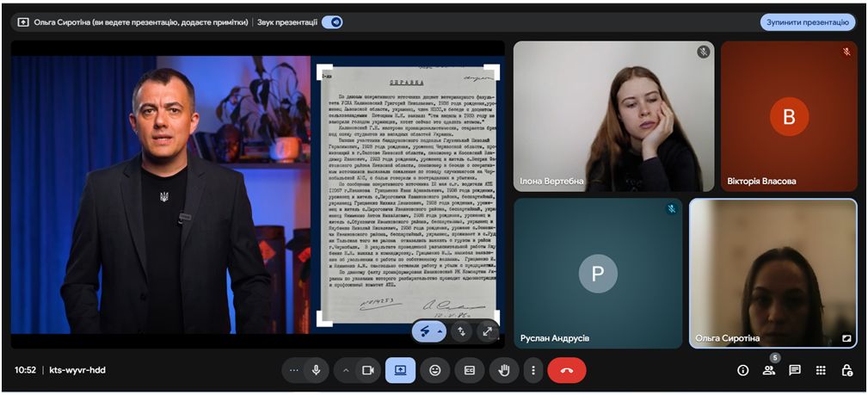Raise your hand

tap(504, 370)
